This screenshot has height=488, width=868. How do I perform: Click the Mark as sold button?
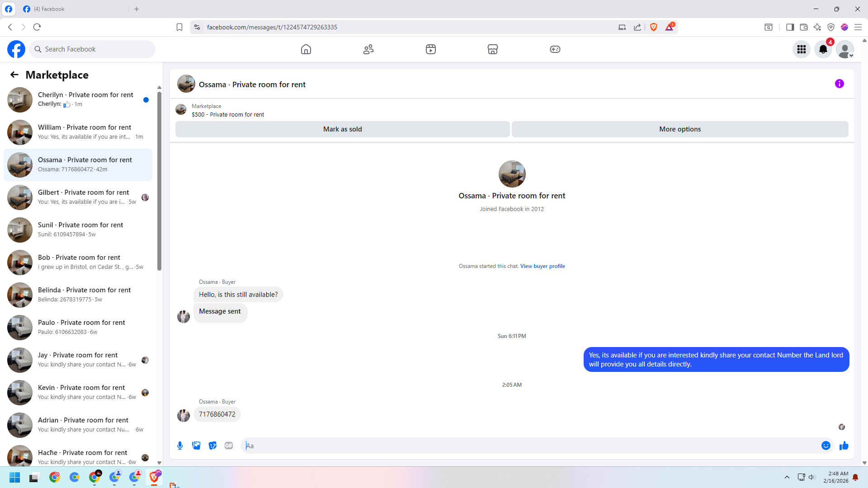(x=342, y=129)
